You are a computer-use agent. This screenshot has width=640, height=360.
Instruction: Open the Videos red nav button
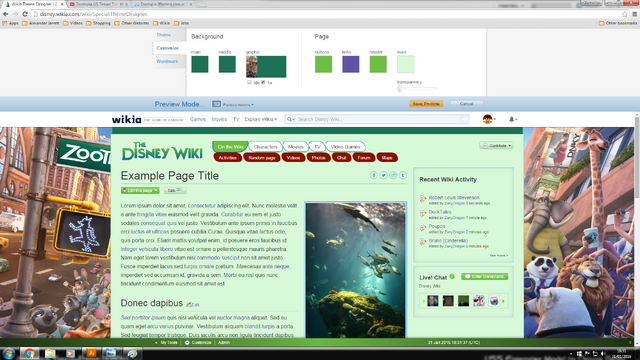pyautogui.click(x=293, y=158)
